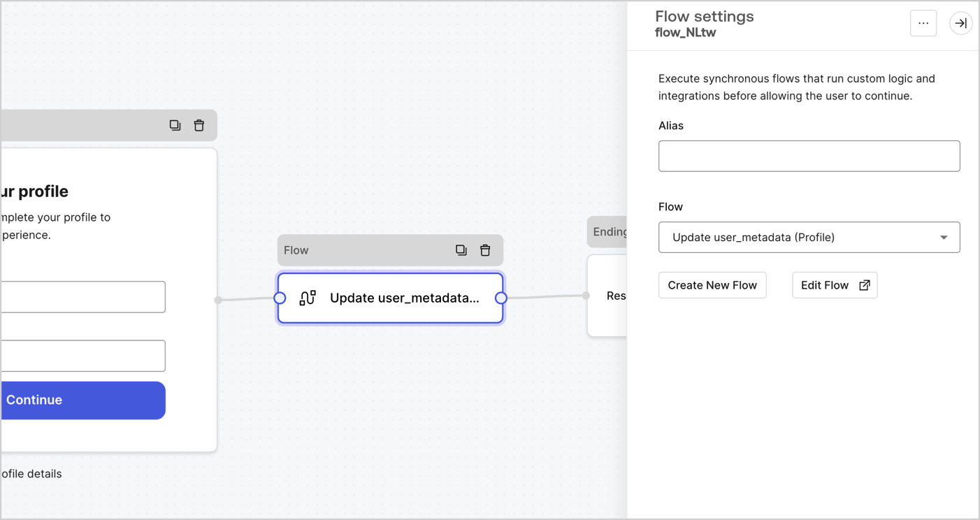Viewport: 980px width, 520px height.
Task: Open the Flow settings overflow menu
Action: point(923,23)
